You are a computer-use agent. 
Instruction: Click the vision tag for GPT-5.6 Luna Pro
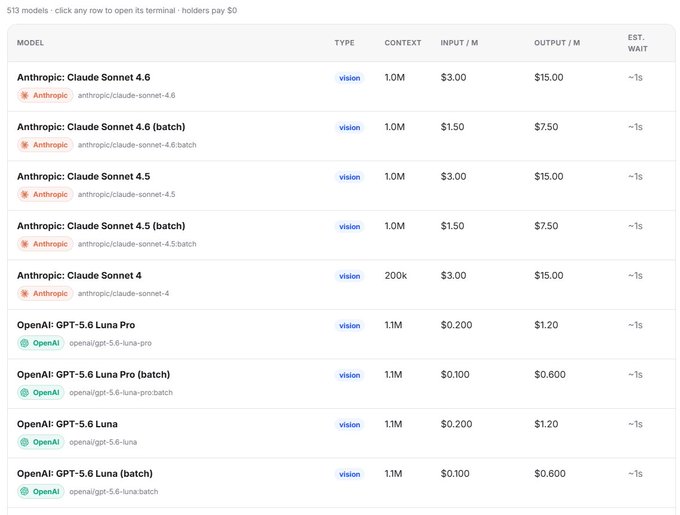click(x=350, y=326)
